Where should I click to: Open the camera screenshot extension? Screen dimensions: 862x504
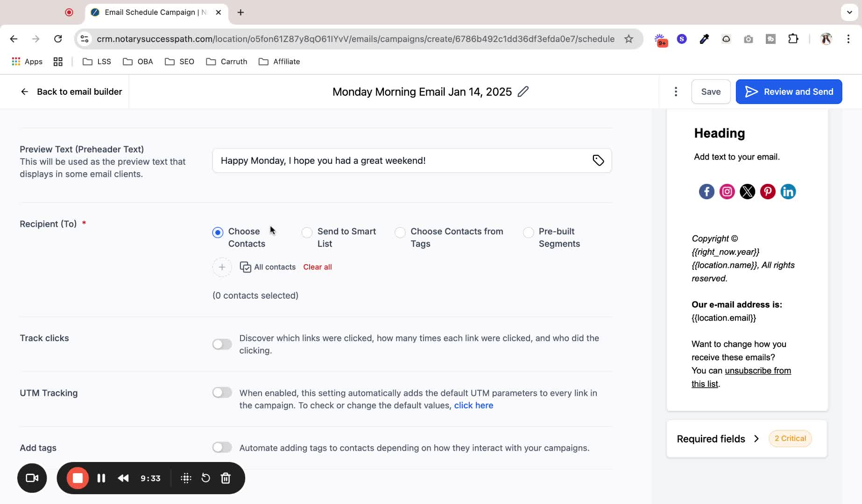pyautogui.click(x=748, y=39)
